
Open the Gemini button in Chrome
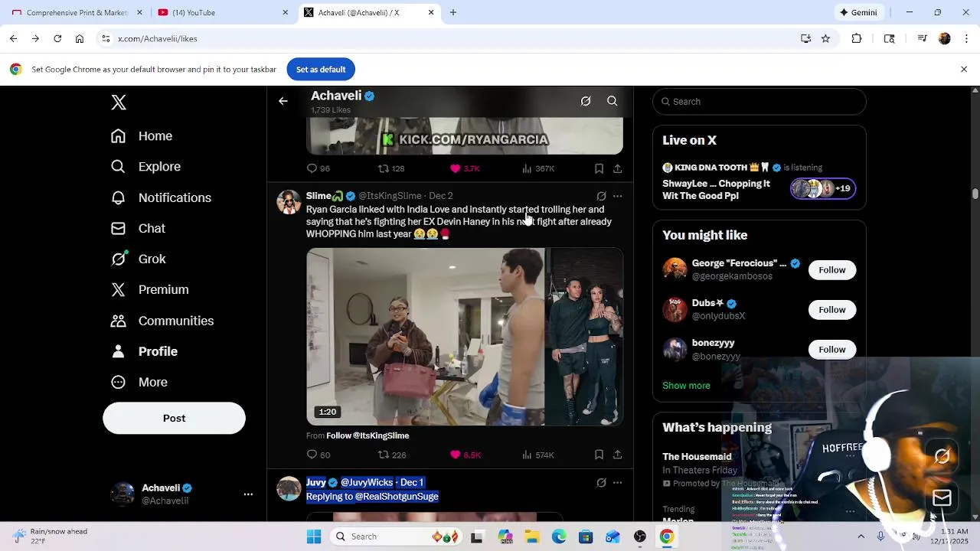tap(858, 12)
